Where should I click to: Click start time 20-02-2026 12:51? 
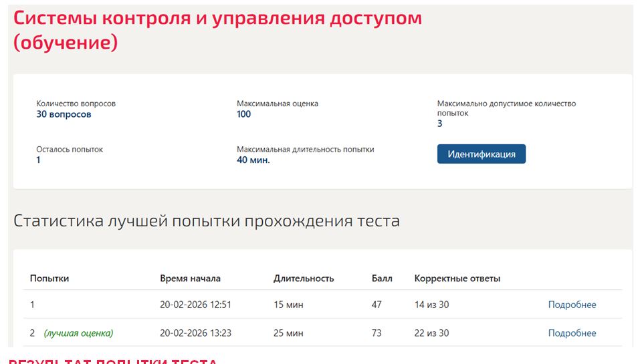coord(195,305)
